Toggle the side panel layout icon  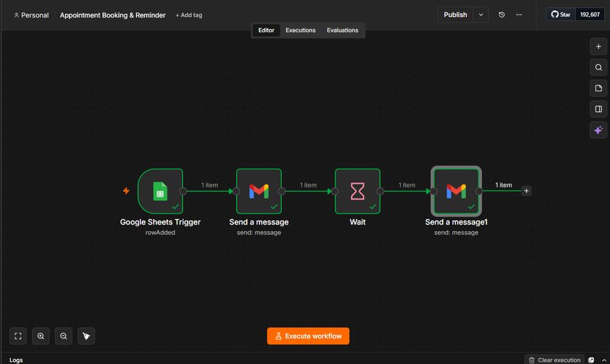598,109
